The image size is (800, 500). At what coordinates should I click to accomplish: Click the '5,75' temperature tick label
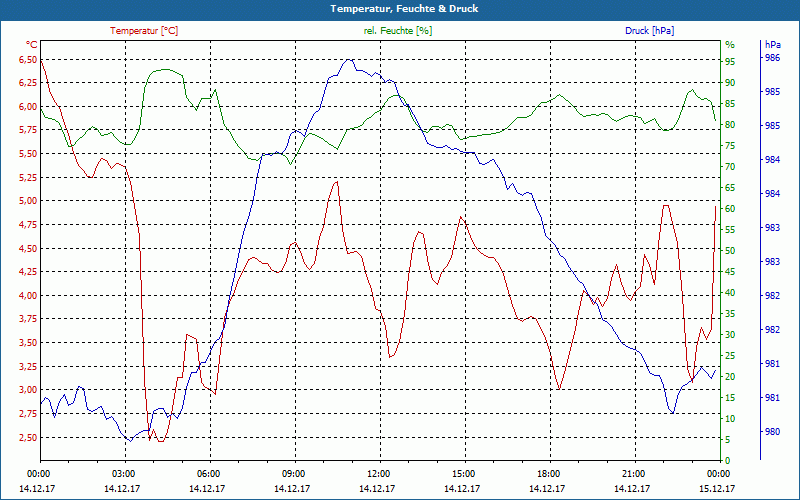pyautogui.click(x=28, y=130)
